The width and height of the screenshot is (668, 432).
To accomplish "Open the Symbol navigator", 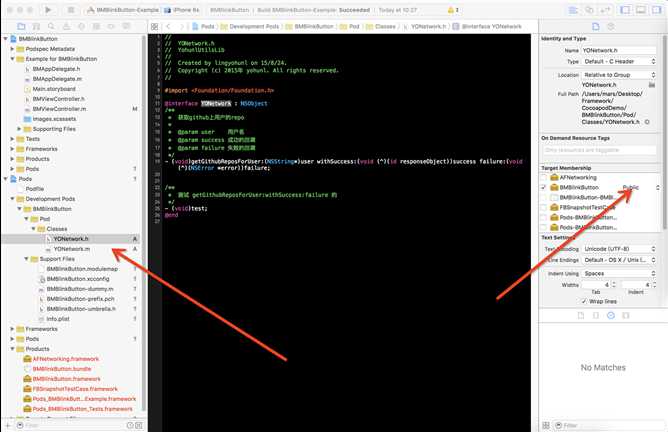I will [x=36, y=26].
